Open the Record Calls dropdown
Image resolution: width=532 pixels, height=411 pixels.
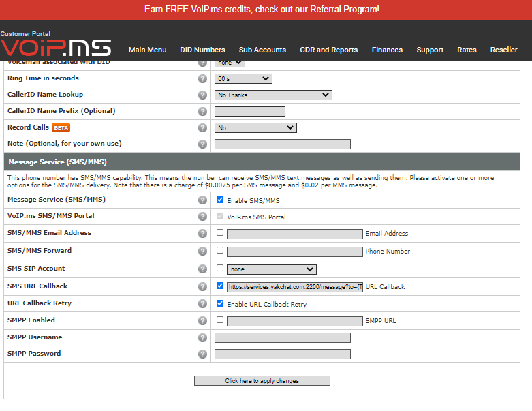pyautogui.click(x=255, y=128)
